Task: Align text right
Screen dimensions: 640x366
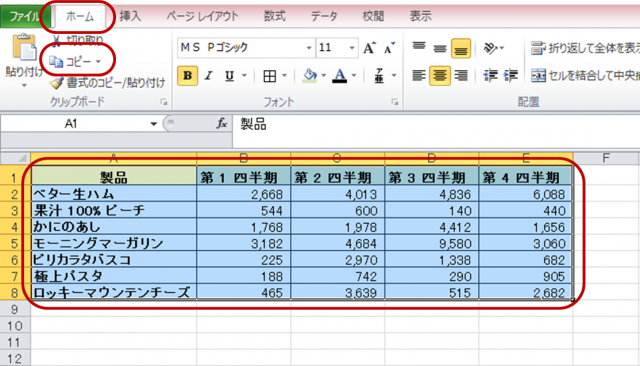Action: [461, 76]
